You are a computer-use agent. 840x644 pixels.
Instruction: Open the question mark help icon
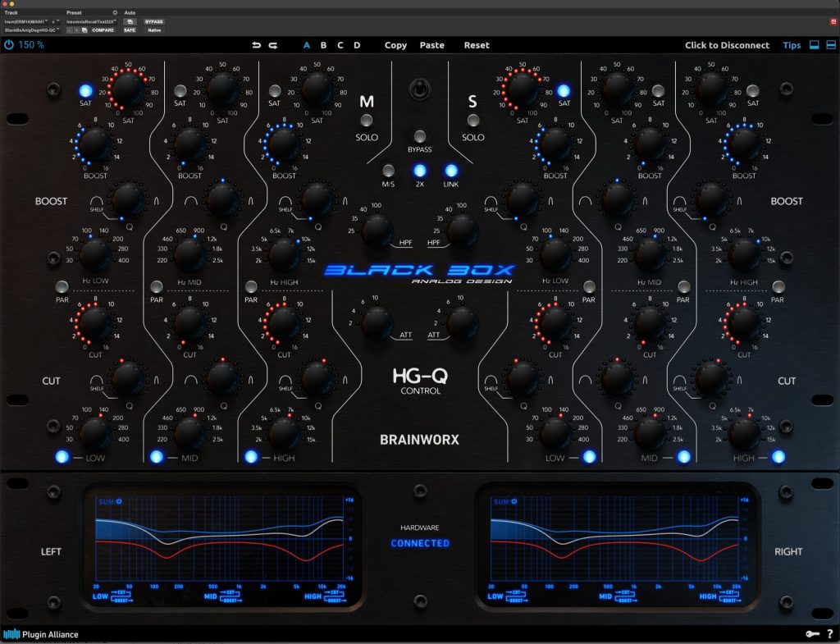[x=829, y=633]
